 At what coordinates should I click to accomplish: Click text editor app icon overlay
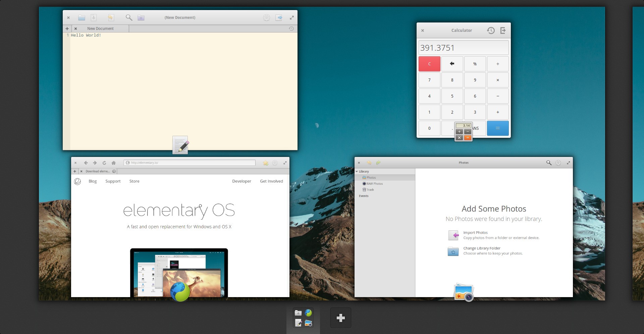[x=180, y=145]
